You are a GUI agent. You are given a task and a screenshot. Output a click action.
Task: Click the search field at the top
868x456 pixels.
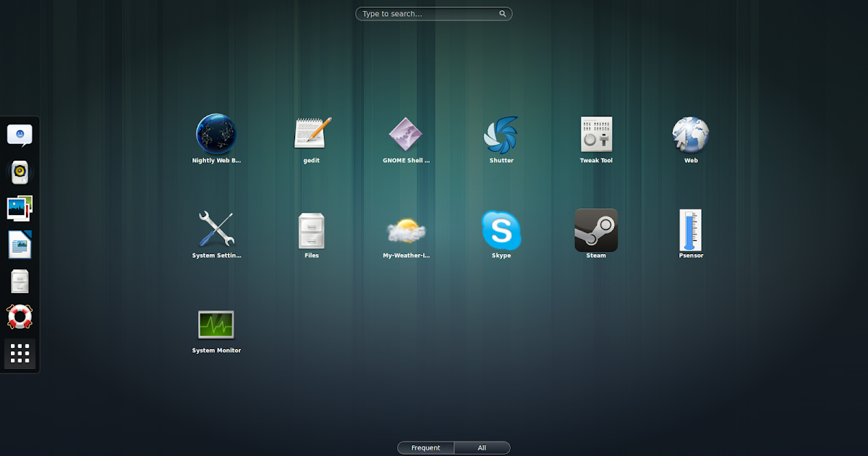point(433,13)
